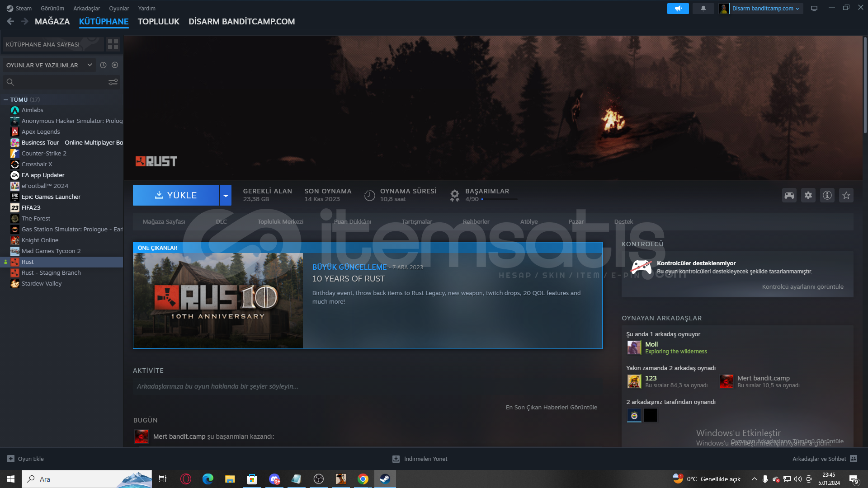The width and height of the screenshot is (868, 488).
Task: Click the taskbar volume speaker icon
Action: click(798, 479)
